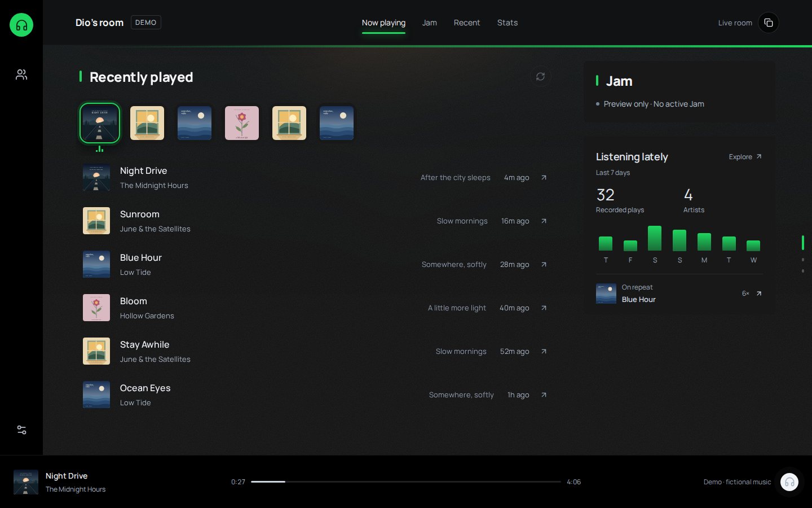Image resolution: width=812 pixels, height=508 pixels.
Task: Click the Live room label
Action: tap(735, 23)
